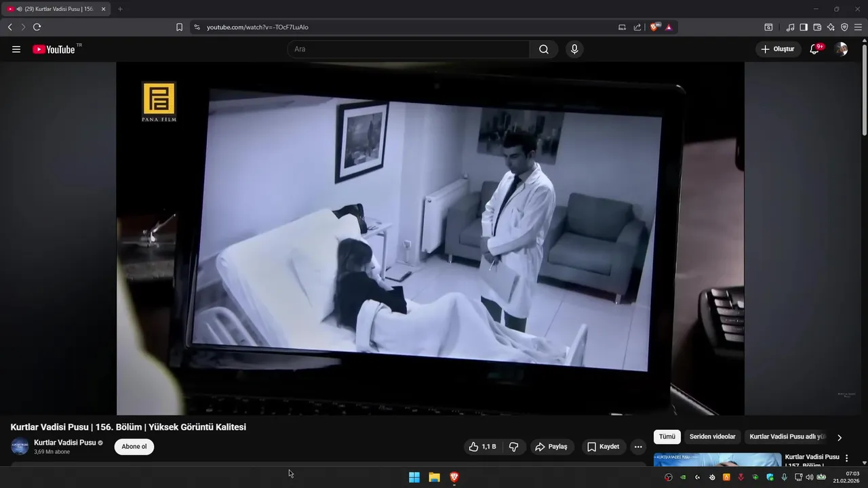The image size is (868, 488).
Task: Click the Pana Film logo overlay
Action: 159,102
